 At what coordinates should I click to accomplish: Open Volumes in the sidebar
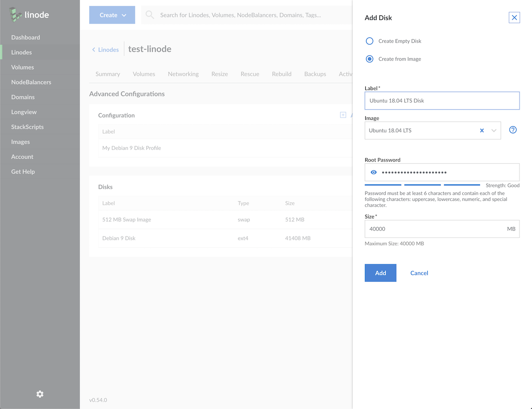pyautogui.click(x=22, y=67)
